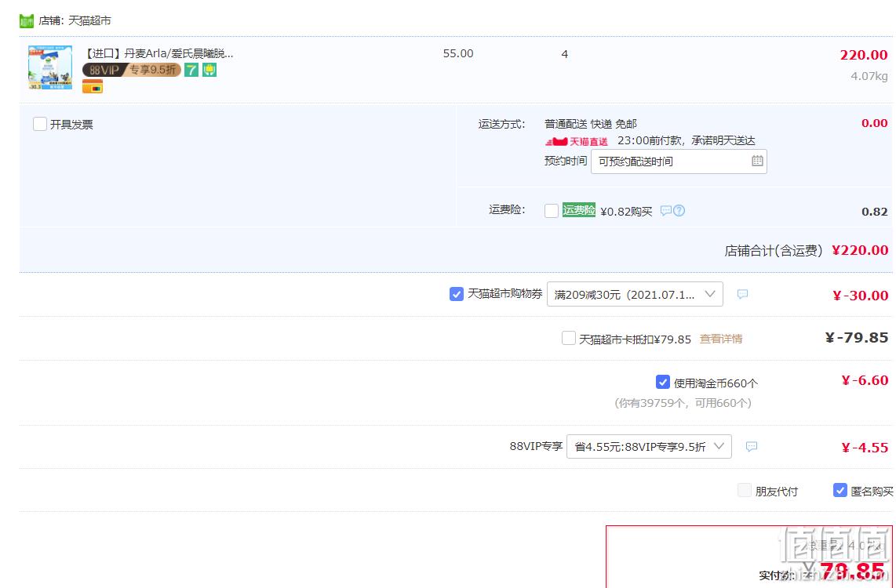Viewport: 896px width, 588px height.
Task: Click the 天猫直送 logo
Action: pyautogui.click(x=576, y=141)
